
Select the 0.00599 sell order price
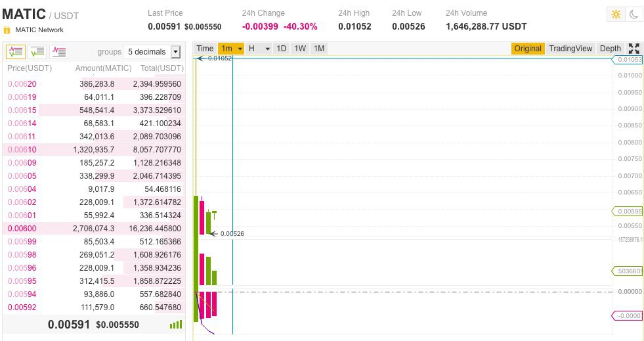coord(22,242)
